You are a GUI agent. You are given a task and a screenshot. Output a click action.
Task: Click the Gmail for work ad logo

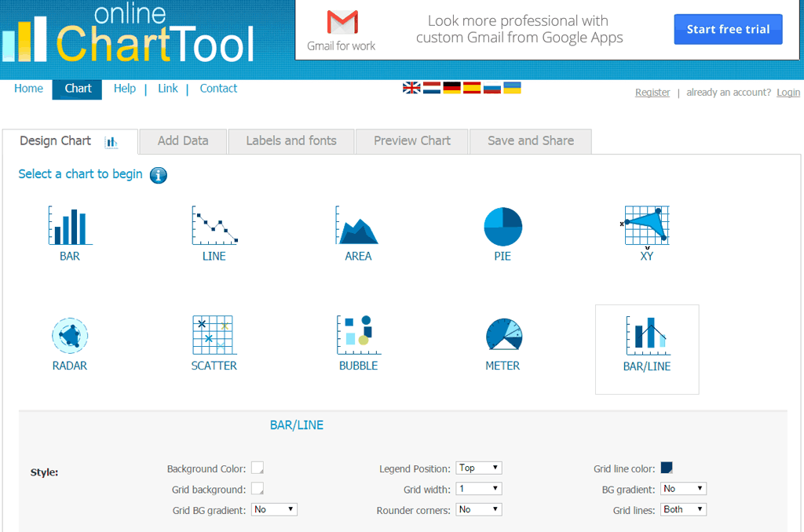[x=342, y=31]
